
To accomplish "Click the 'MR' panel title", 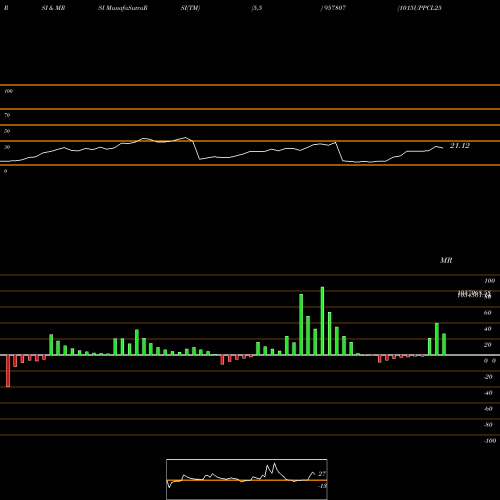I will point(446,260).
